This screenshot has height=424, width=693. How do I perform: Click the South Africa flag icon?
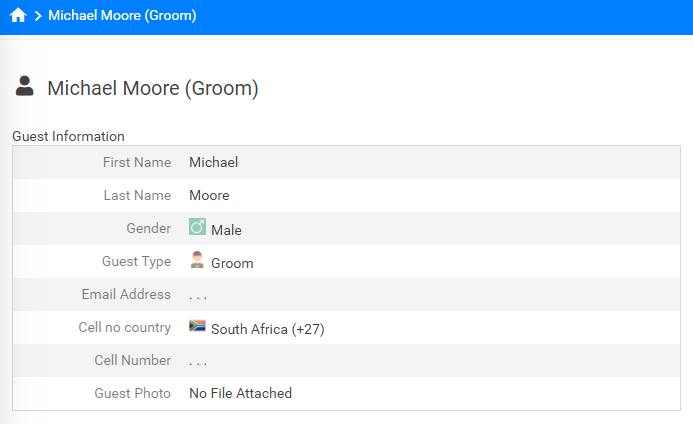coord(197,326)
